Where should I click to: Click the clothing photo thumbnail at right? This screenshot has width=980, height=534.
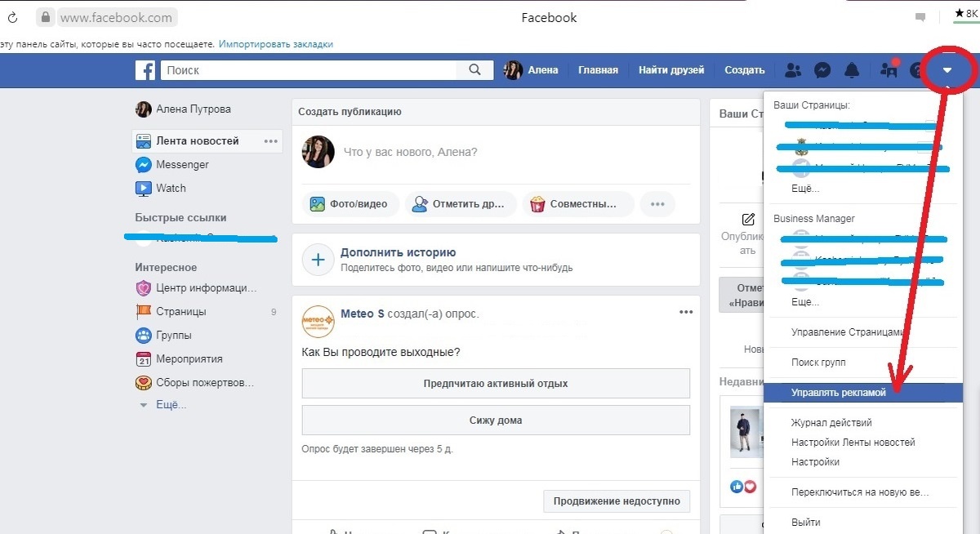tap(745, 433)
